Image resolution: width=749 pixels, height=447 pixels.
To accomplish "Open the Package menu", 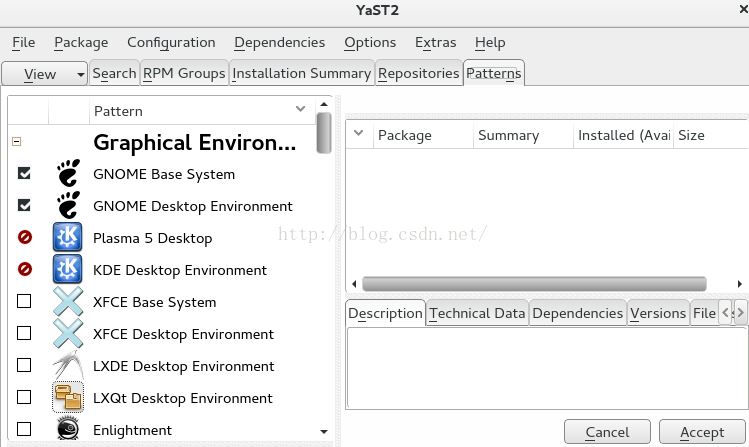I will click(81, 43).
